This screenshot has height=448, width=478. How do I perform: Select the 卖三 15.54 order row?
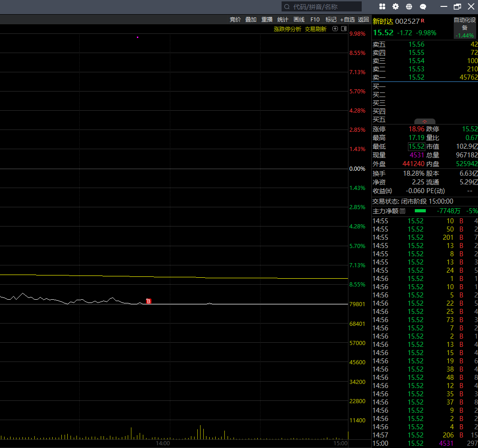point(424,61)
